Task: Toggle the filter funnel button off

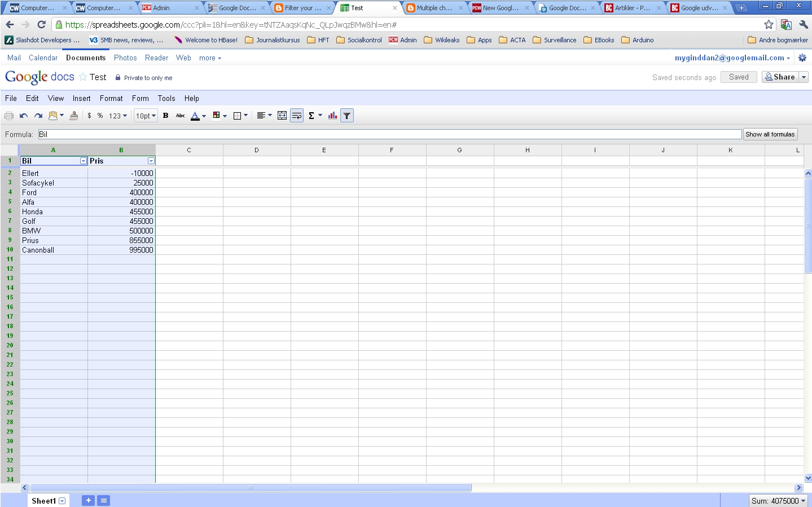Action: click(347, 116)
